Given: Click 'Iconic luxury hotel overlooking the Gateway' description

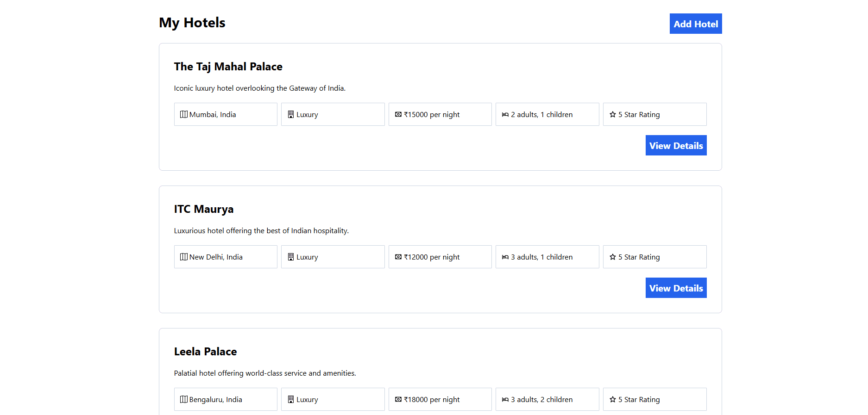Looking at the screenshot, I should (x=260, y=88).
